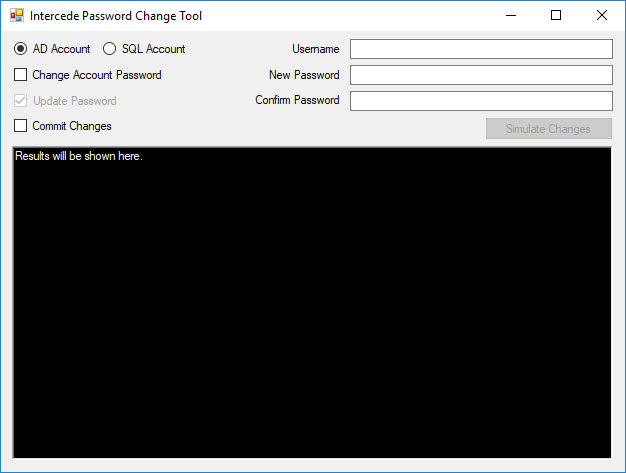Close the Intercede Password Change Tool
Viewport: 626px width, 473px height.
coord(601,16)
